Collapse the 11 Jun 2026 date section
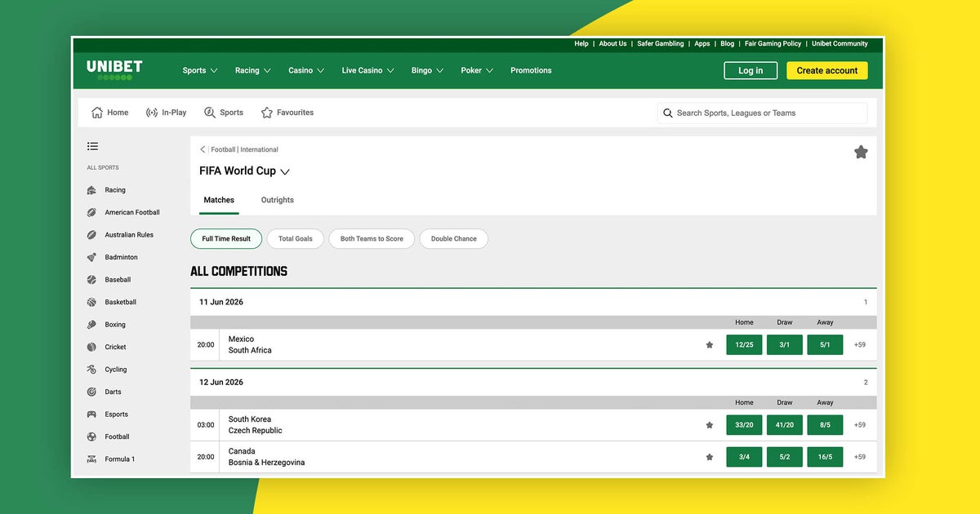 click(x=533, y=302)
